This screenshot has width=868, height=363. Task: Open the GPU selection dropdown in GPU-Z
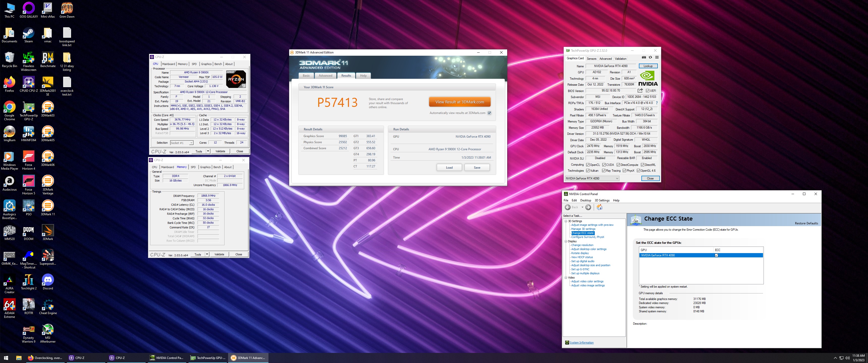click(592, 178)
